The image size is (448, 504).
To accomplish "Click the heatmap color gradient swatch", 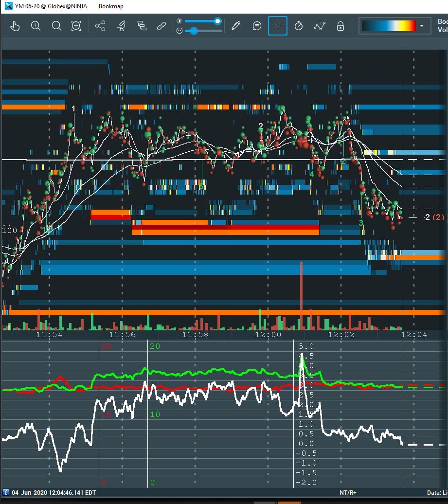I will (389, 26).
